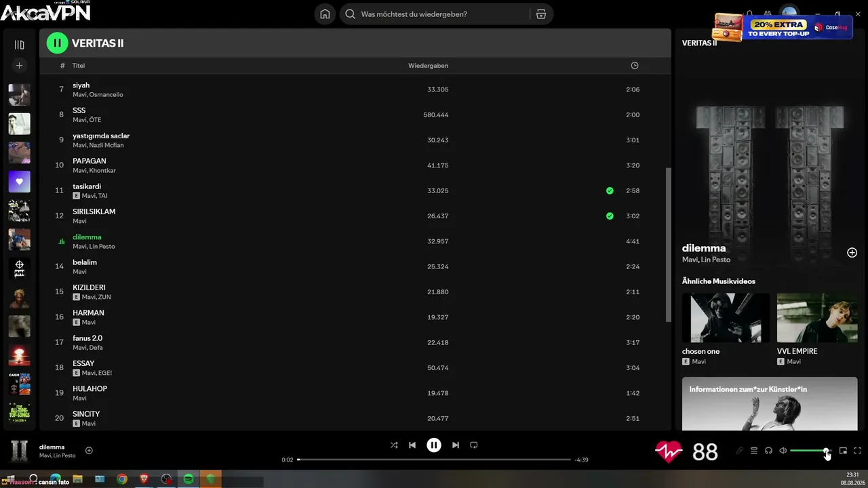Sort tracks by the 'Titel' column header
868x488 pixels.
pyautogui.click(x=79, y=66)
